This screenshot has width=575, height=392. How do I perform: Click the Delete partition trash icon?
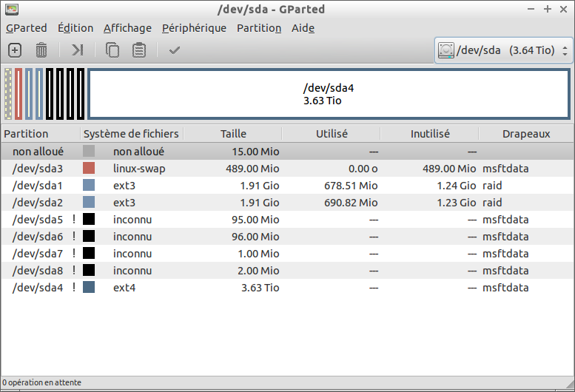pyautogui.click(x=41, y=50)
